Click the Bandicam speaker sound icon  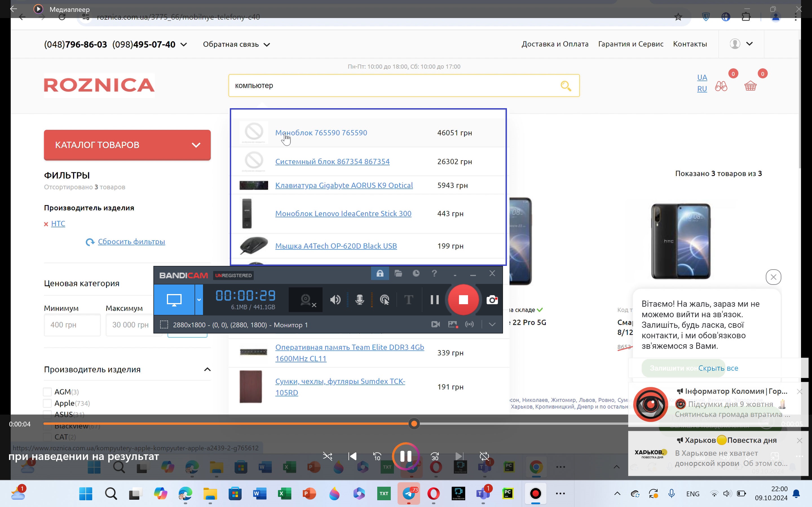[335, 299]
